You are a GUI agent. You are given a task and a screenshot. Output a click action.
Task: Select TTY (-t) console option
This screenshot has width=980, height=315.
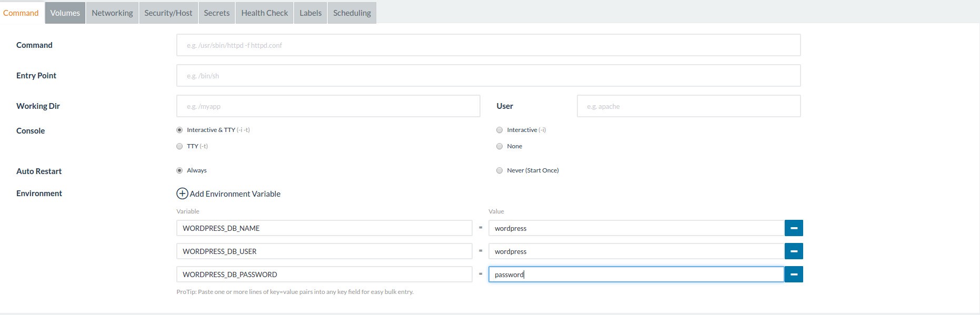(179, 146)
